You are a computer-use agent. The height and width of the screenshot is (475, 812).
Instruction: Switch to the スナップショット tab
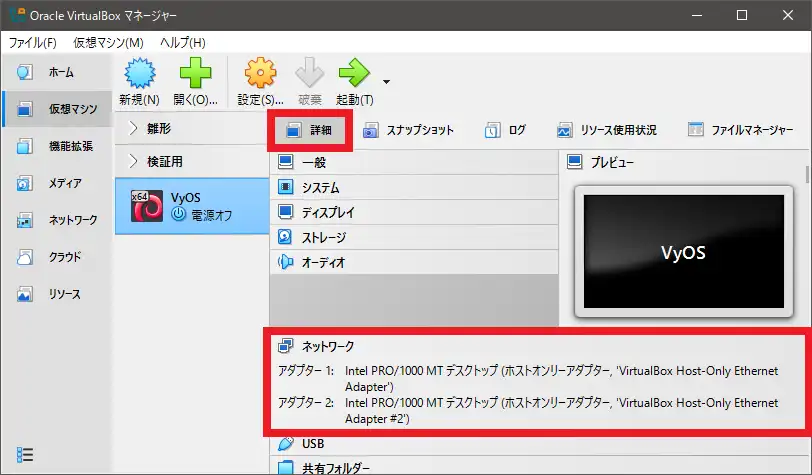(x=408, y=130)
